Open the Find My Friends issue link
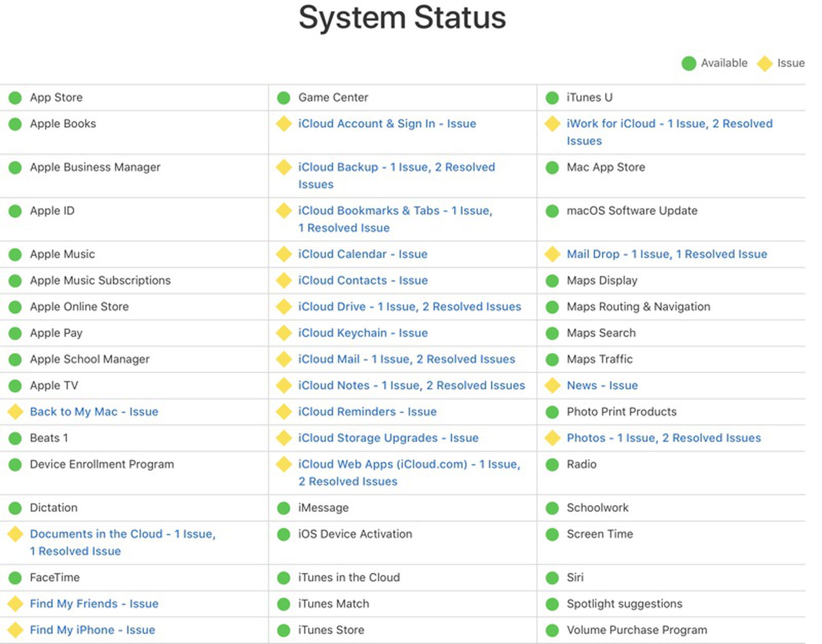The width and height of the screenshot is (822, 644). tap(94, 603)
